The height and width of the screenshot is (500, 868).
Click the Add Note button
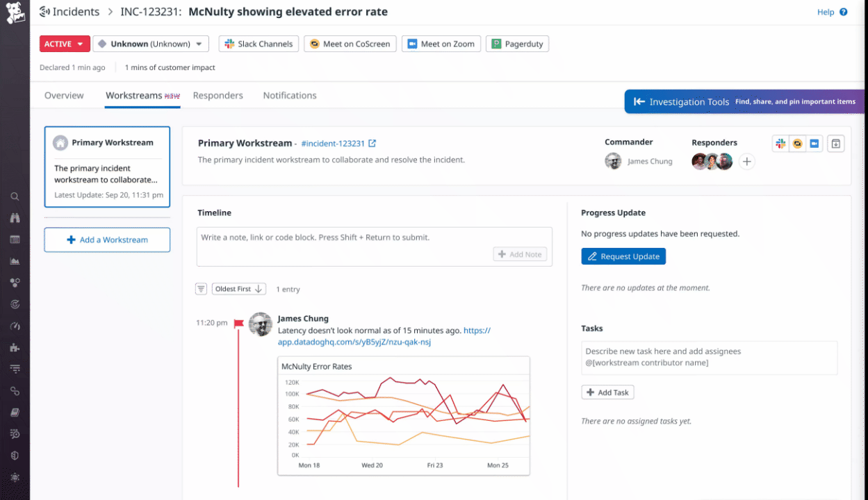(520, 254)
